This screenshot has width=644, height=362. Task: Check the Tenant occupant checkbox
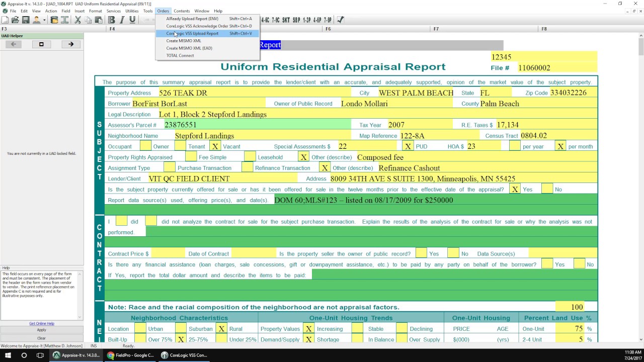click(180, 146)
